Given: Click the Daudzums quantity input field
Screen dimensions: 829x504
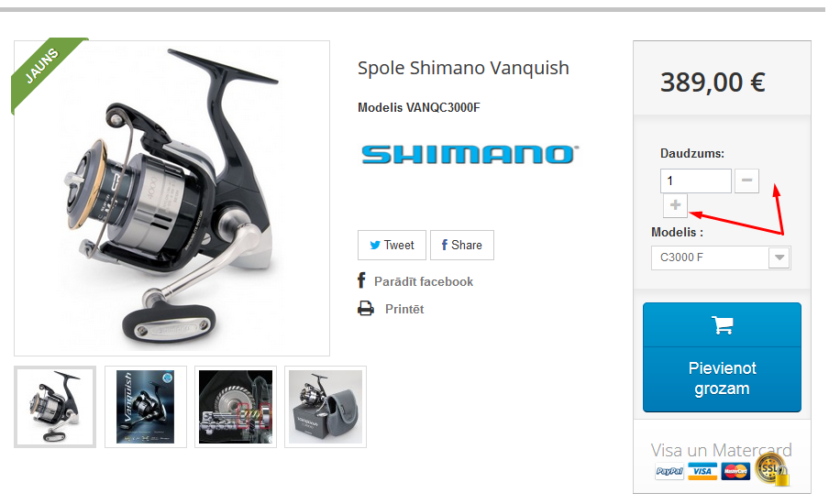Looking at the screenshot, I should [x=696, y=181].
